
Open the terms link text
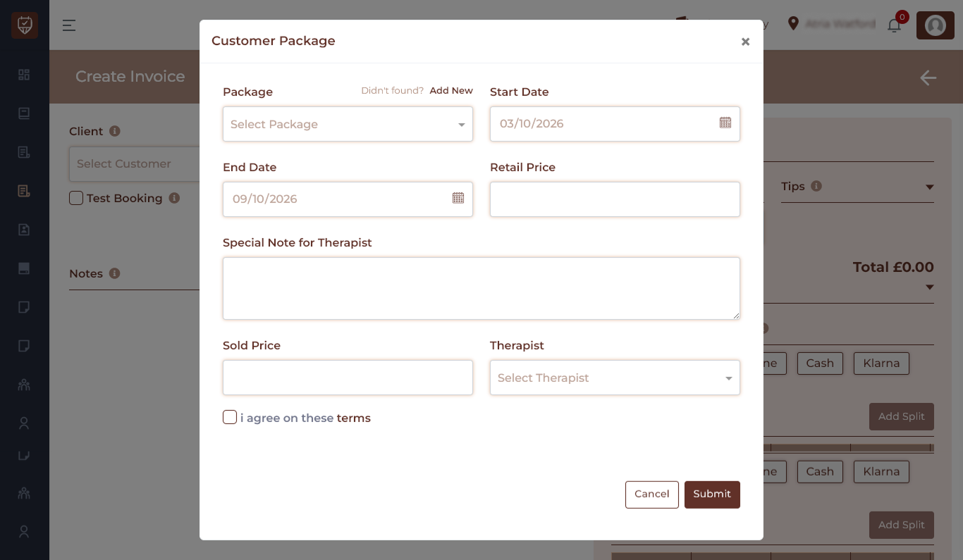[353, 418]
